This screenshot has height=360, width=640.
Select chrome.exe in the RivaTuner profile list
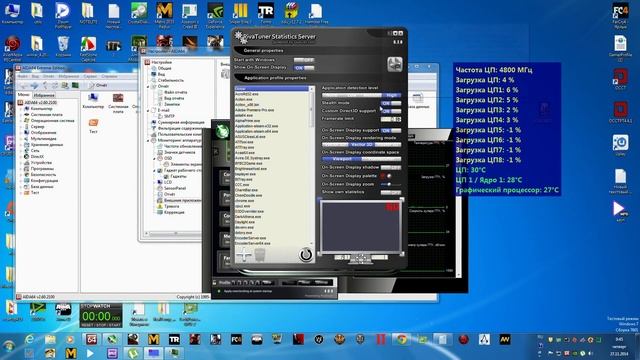pos(245,201)
